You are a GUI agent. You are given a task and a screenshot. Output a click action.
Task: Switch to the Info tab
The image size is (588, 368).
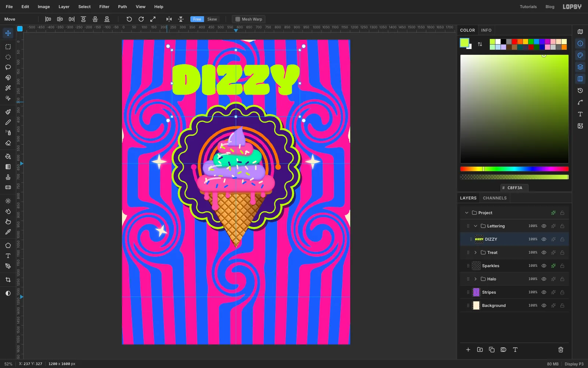486,30
